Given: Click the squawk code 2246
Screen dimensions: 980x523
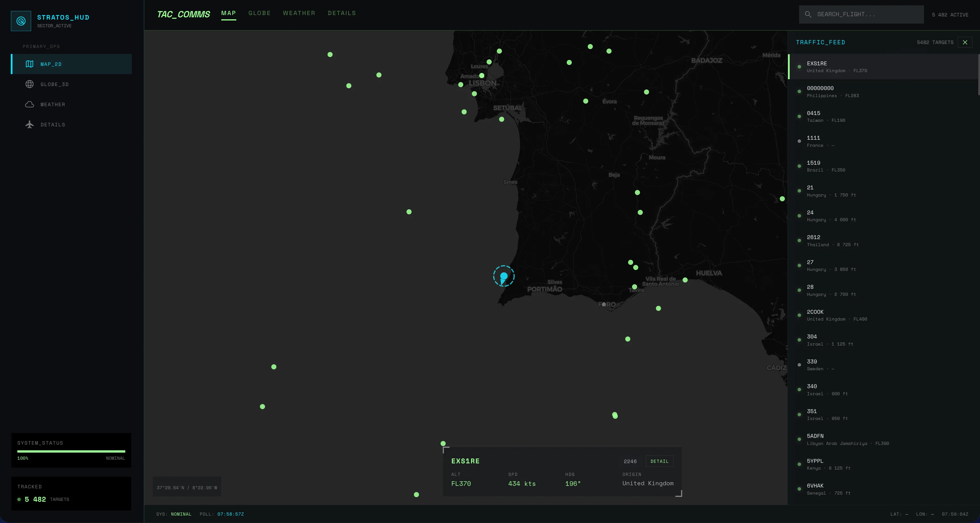Looking at the screenshot, I should [630, 461].
